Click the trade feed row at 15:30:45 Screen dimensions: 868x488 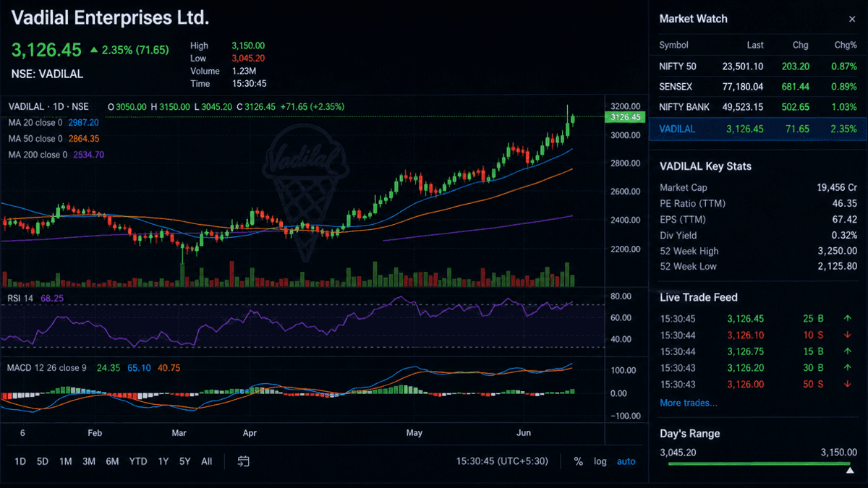(x=758, y=319)
